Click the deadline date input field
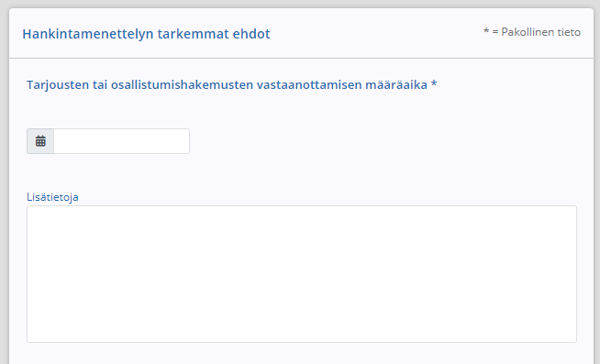The width and height of the screenshot is (600, 364). pyautogui.click(x=121, y=141)
